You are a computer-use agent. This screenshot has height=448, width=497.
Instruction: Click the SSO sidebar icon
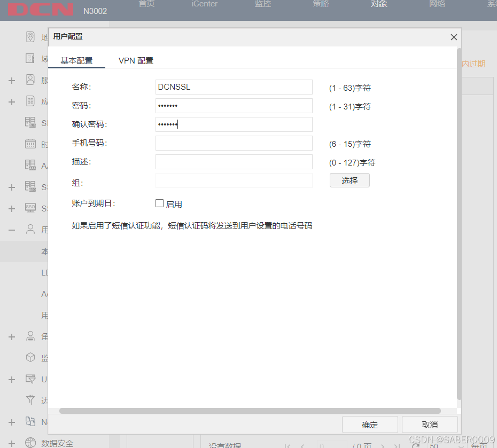coord(30,208)
